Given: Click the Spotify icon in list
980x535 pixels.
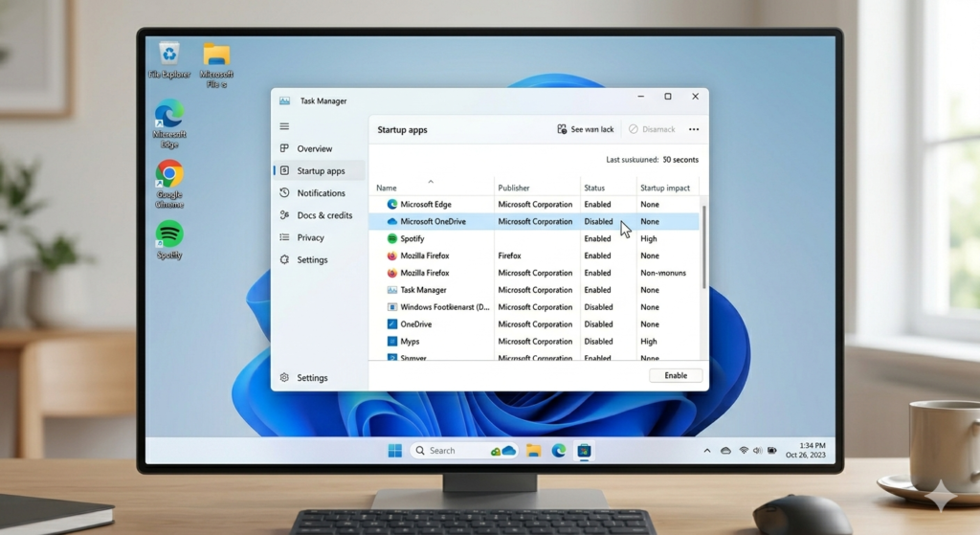Looking at the screenshot, I should (x=391, y=238).
